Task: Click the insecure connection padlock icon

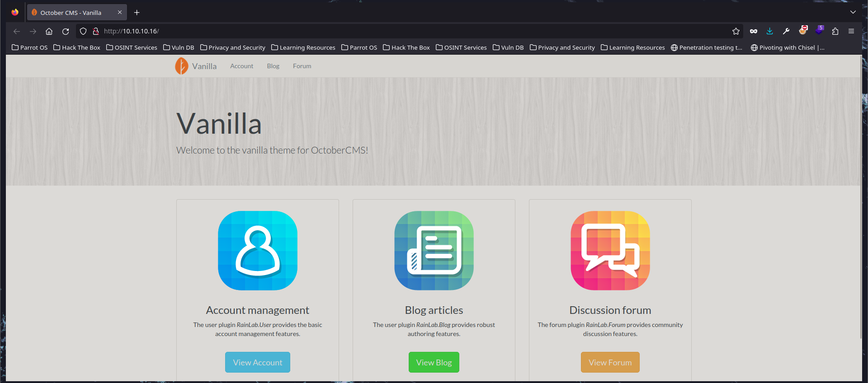Action: pos(96,31)
